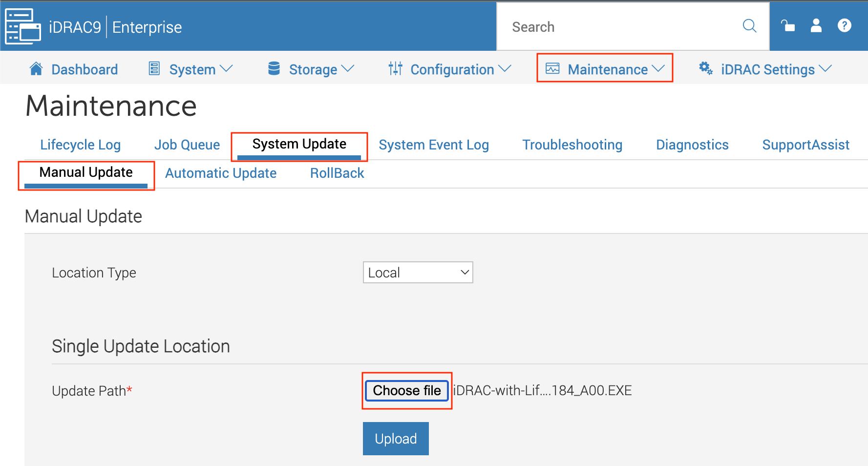Expand the System menu chevron
868x466 pixels.
tap(226, 69)
